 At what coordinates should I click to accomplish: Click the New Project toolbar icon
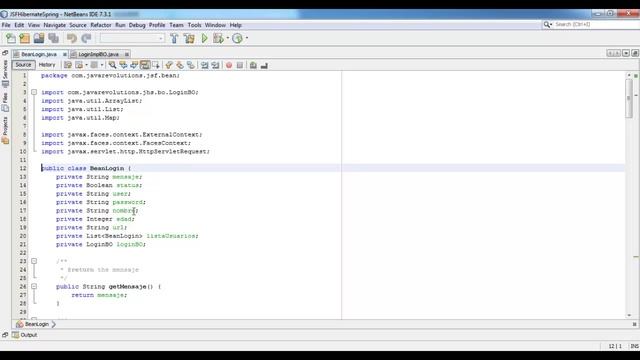pyautogui.click(x=25, y=38)
